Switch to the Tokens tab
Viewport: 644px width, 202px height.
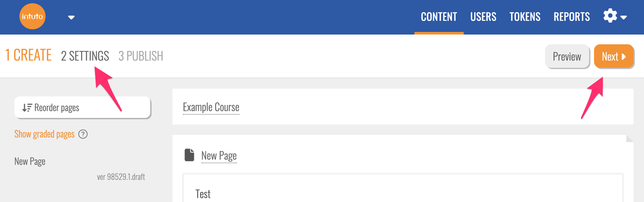point(525,17)
